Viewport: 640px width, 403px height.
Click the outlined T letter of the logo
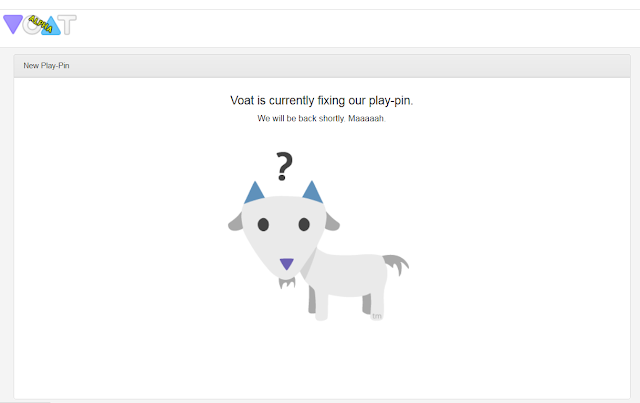tap(67, 25)
